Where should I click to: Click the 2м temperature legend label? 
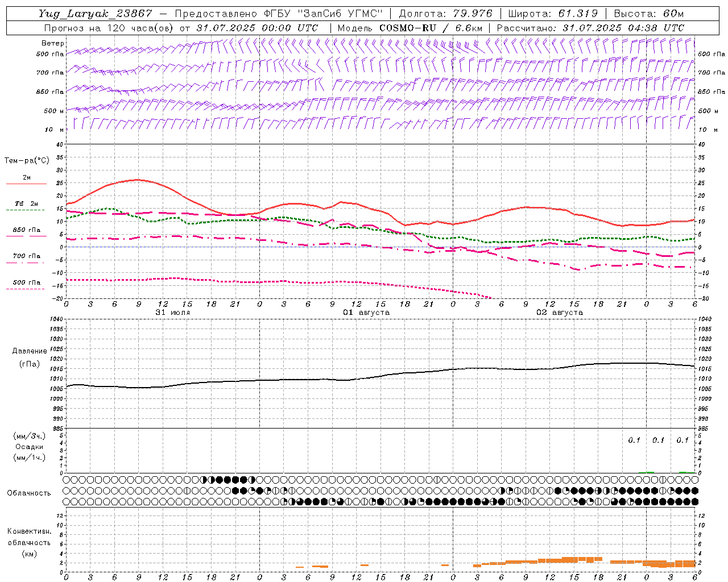pyautogui.click(x=27, y=178)
